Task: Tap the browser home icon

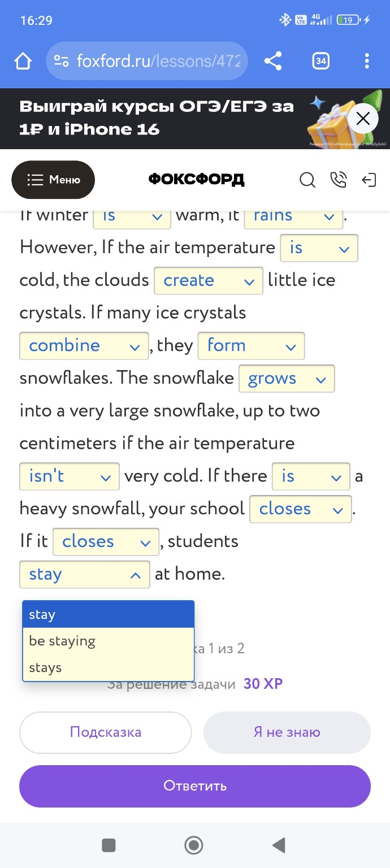Action: click(23, 61)
